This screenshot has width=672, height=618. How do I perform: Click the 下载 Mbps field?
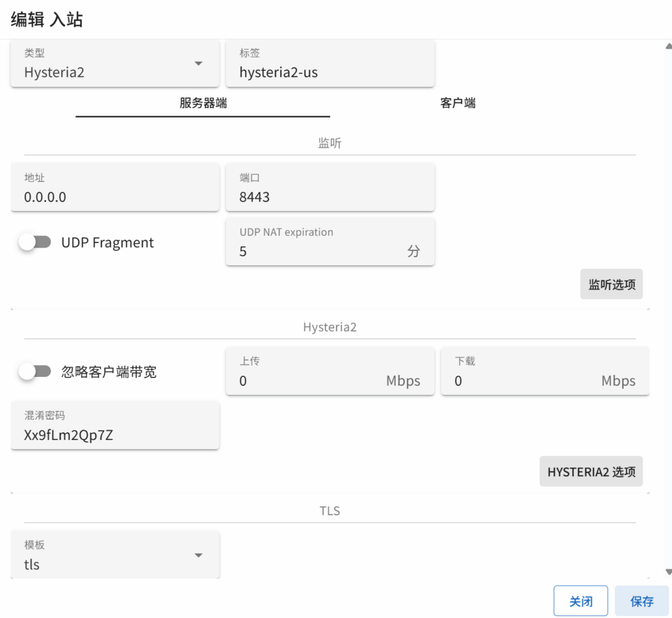click(525, 381)
